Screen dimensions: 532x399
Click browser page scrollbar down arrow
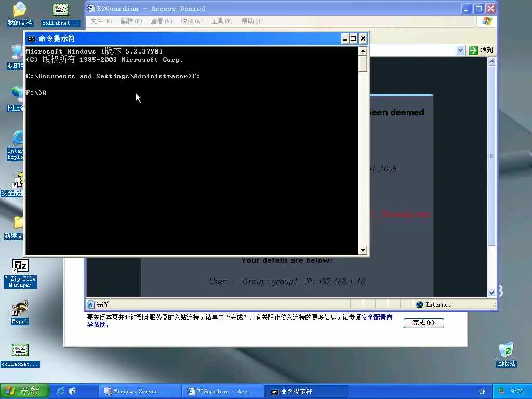pos(491,292)
